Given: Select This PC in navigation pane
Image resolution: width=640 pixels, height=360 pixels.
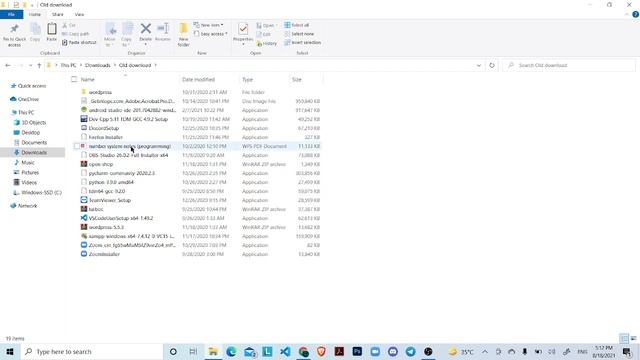Looking at the screenshot, I should click(23, 112).
